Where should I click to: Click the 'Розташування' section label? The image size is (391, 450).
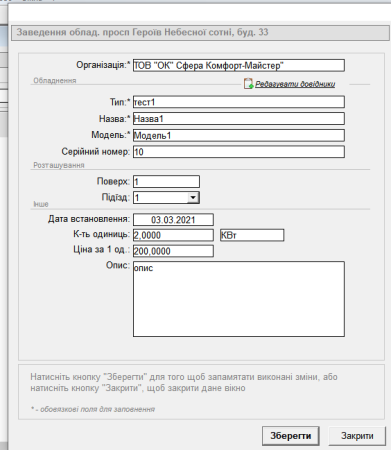(59, 165)
